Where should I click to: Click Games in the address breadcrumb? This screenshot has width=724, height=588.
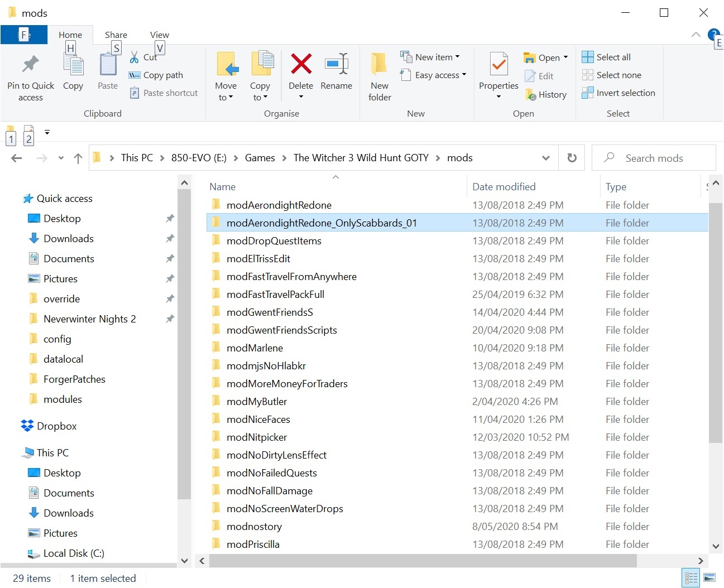pyautogui.click(x=260, y=158)
